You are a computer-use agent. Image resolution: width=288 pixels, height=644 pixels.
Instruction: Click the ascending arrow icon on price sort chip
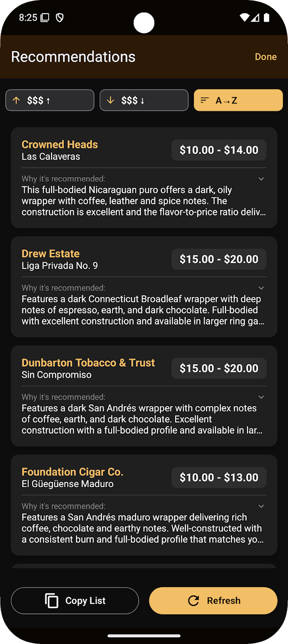15,100
